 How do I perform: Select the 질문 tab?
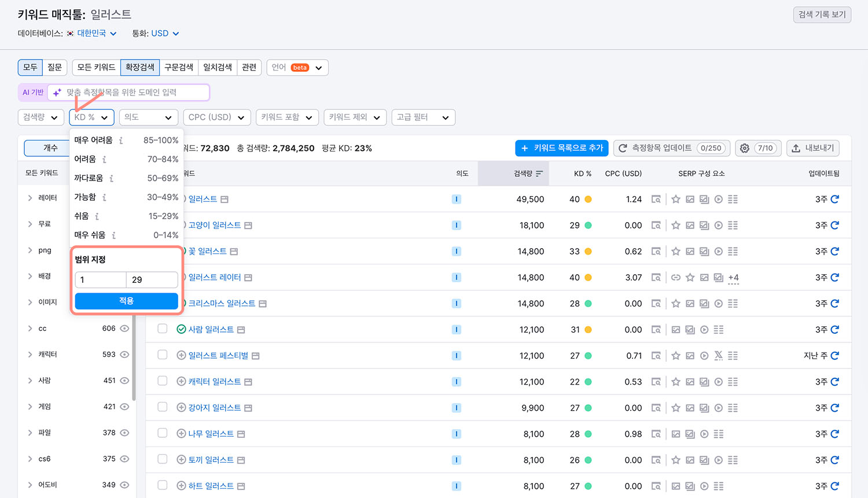coord(55,68)
